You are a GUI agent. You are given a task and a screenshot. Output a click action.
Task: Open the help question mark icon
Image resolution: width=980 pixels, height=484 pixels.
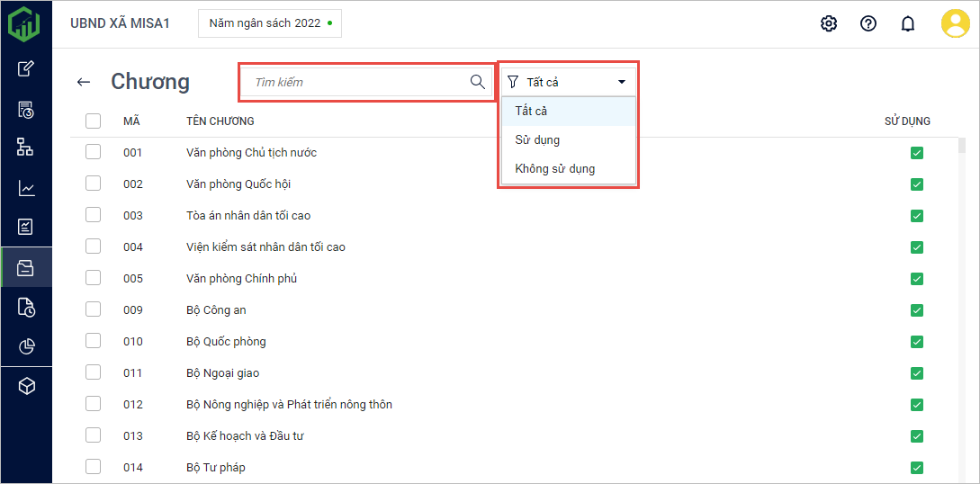(x=868, y=23)
